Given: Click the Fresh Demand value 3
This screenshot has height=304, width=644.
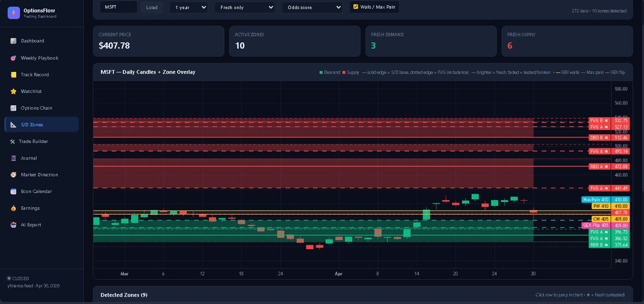Looking at the screenshot, I should pyautogui.click(x=374, y=46).
